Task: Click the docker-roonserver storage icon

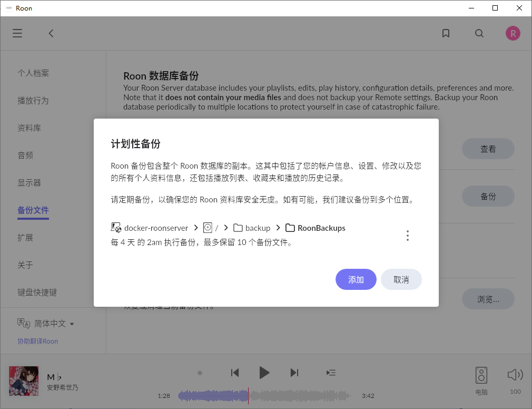Action: pyautogui.click(x=116, y=228)
